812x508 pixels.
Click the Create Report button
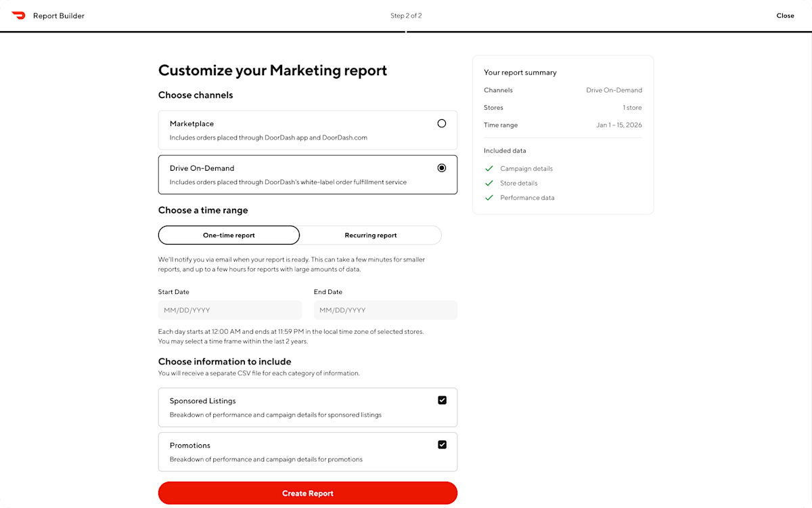pyautogui.click(x=308, y=493)
